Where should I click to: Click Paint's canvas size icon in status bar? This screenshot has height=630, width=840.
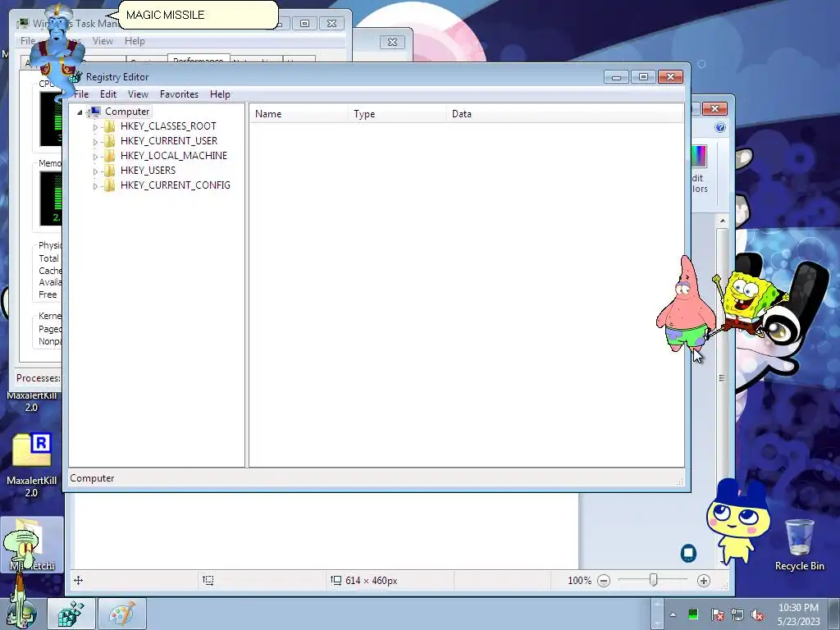click(x=336, y=580)
